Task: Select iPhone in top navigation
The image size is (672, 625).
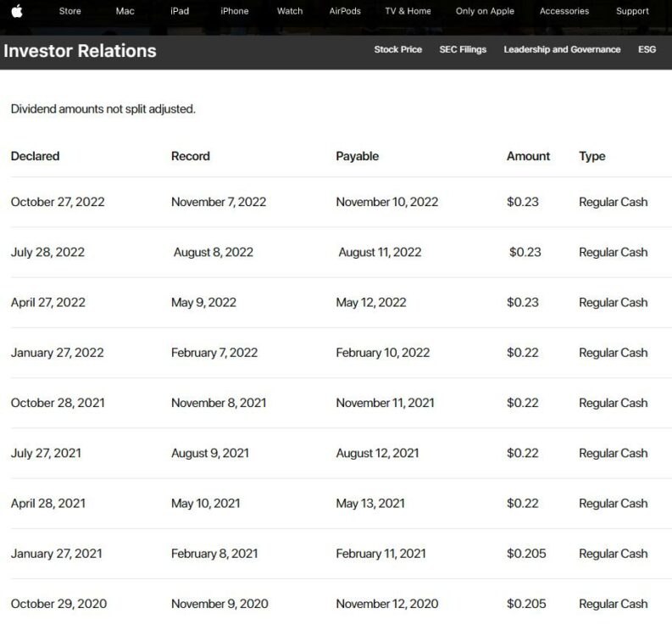Action: (x=234, y=11)
